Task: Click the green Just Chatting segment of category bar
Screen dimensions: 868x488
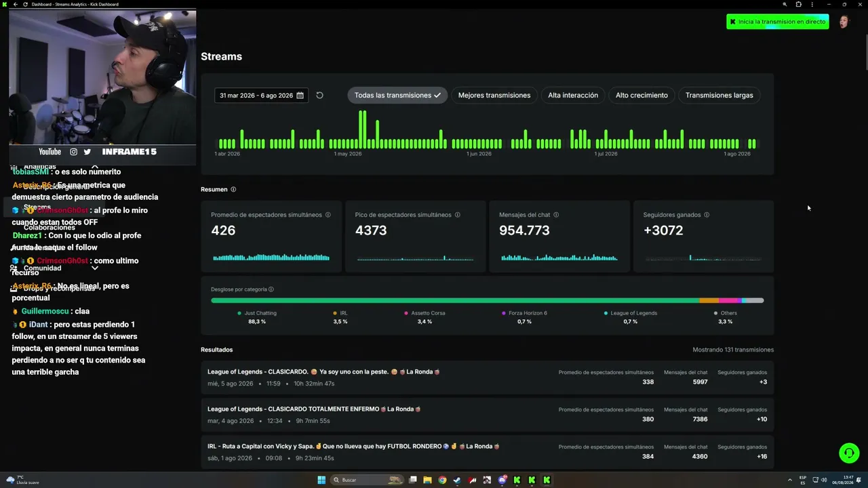Action: point(455,300)
